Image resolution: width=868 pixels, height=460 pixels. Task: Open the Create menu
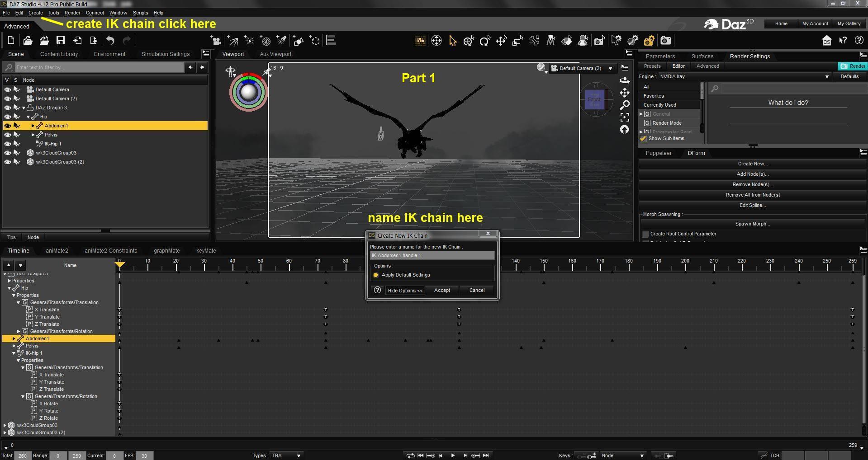click(36, 13)
